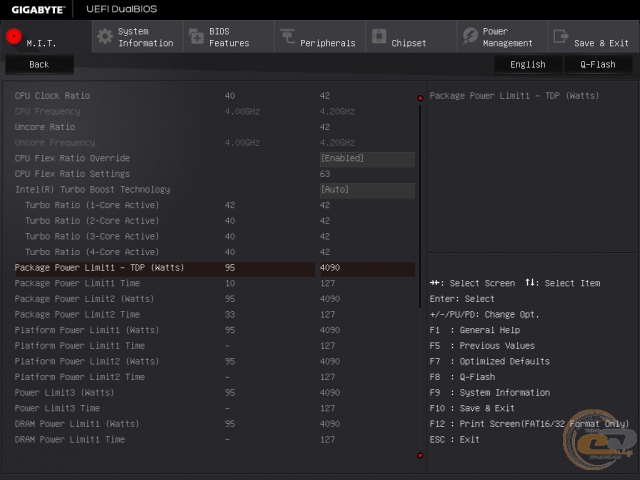The image size is (640, 480).
Task: Click the F10 Save & Exit help line
Action: 472,408
